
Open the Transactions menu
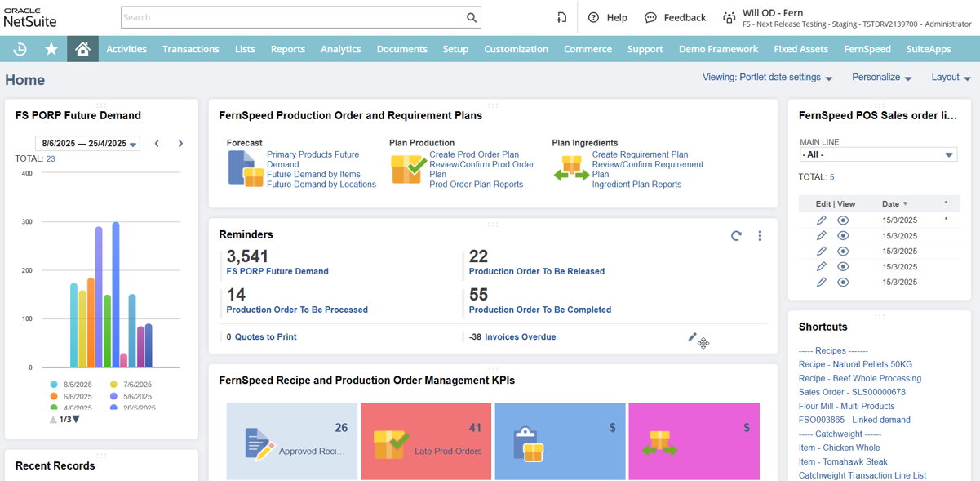point(191,49)
